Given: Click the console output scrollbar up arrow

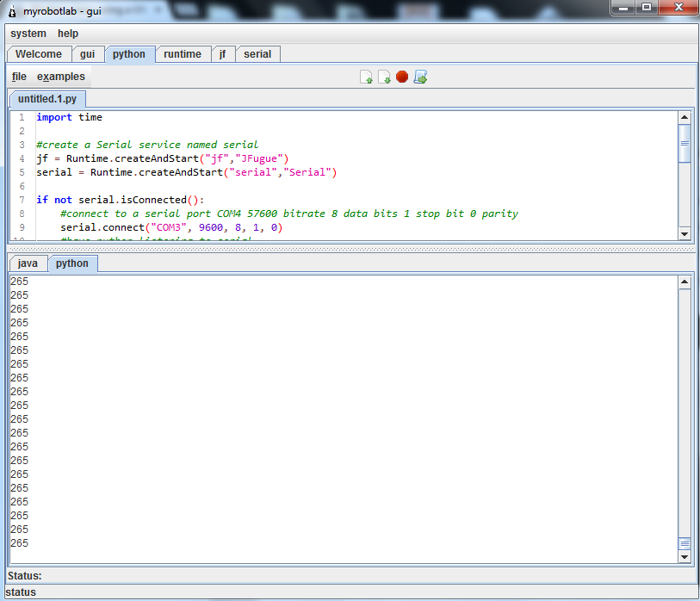Looking at the screenshot, I should tap(685, 282).
